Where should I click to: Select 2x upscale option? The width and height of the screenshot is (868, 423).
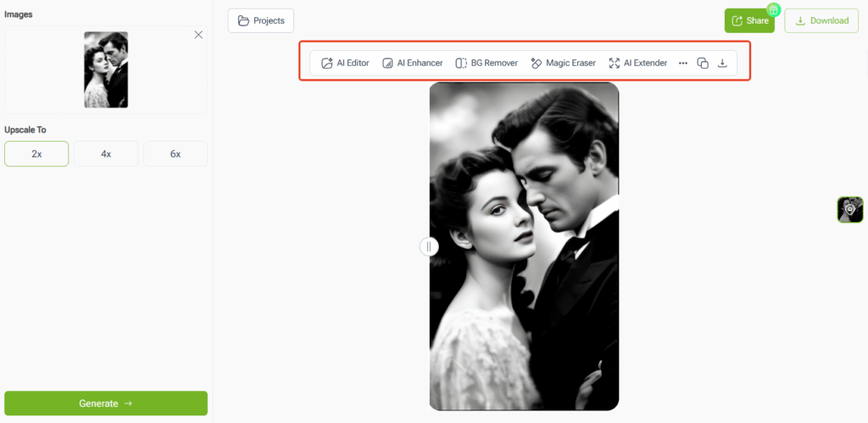coord(36,154)
